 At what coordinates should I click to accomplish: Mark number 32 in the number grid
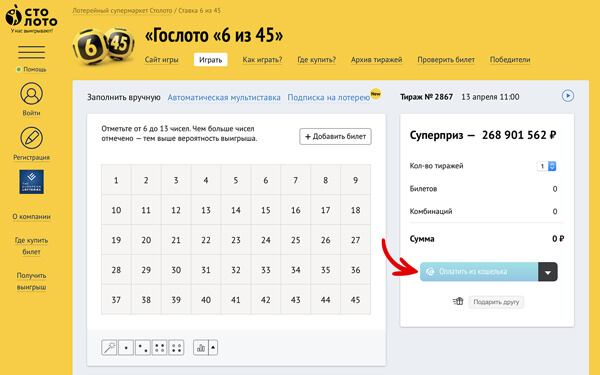(x=236, y=270)
